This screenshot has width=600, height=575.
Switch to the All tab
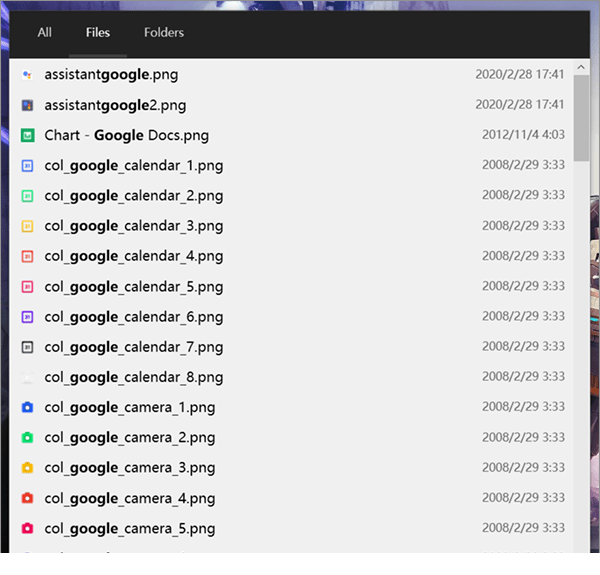coord(45,33)
